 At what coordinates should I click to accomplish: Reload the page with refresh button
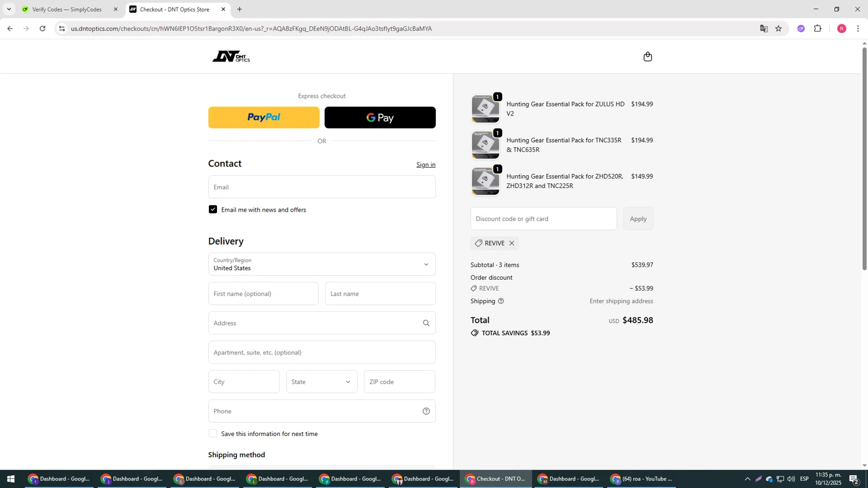pos(42,28)
